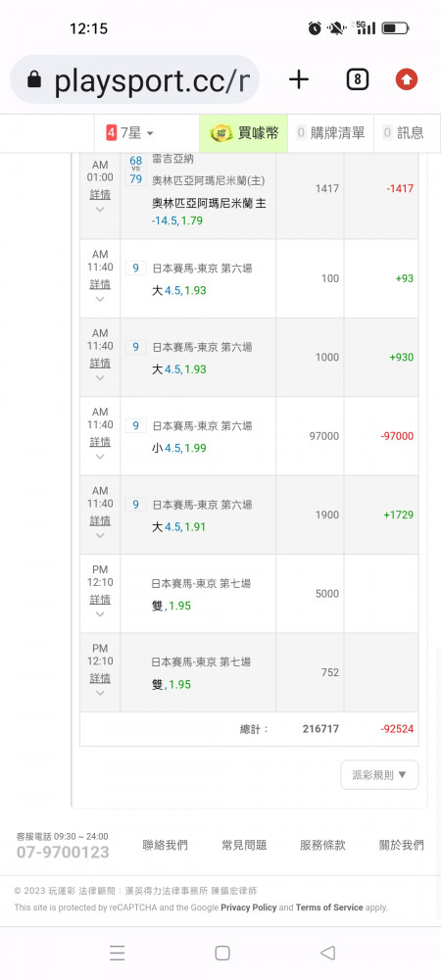Open the Android recent apps menu icon
441x980 pixels.
point(117,953)
